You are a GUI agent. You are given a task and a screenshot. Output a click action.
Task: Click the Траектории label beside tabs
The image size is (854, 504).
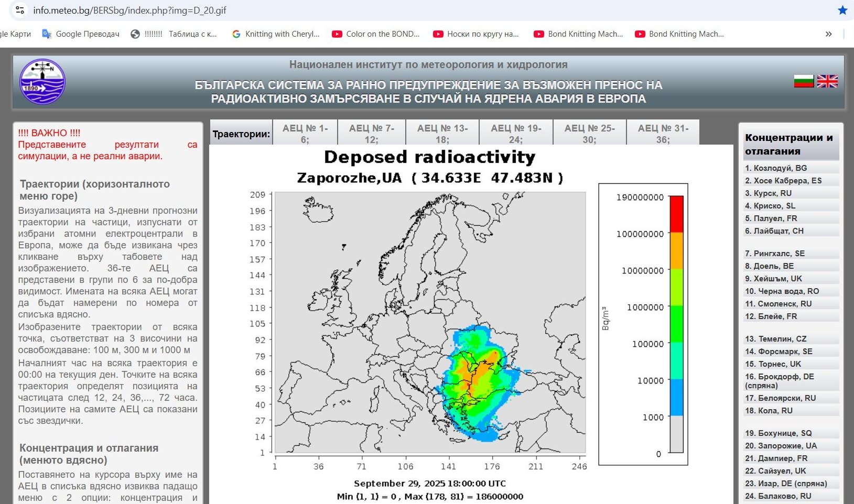point(241,134)
